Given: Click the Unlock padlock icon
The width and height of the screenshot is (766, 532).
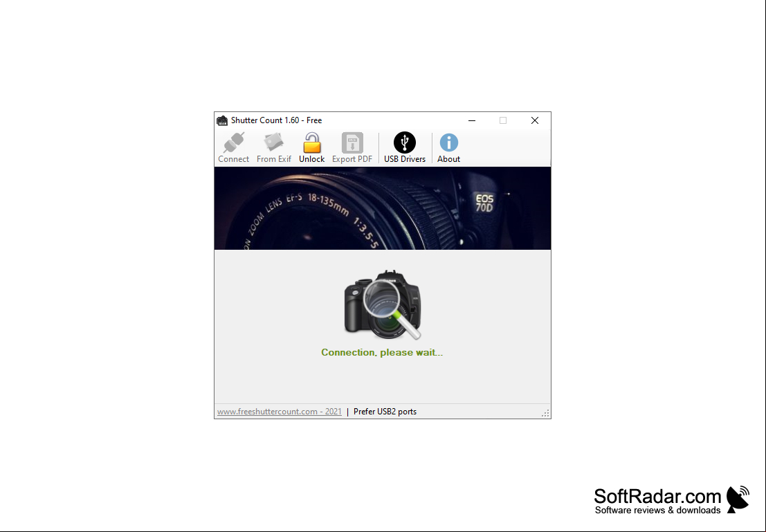Looking at the screenshot, I should pyautogui.click(x=311, y=143).
